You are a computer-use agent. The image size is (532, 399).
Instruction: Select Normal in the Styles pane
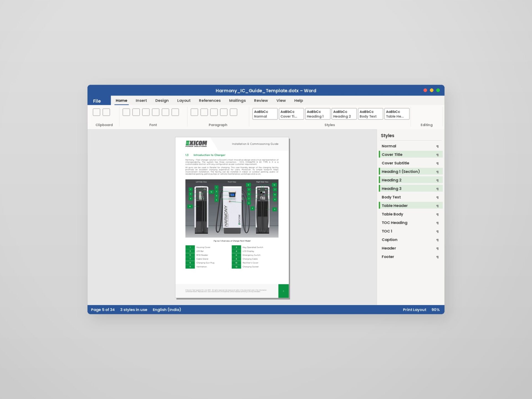coord(411,146)
